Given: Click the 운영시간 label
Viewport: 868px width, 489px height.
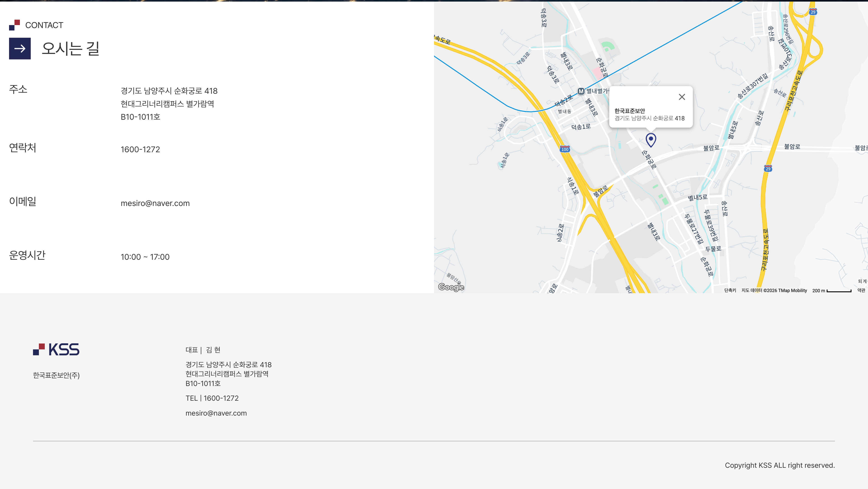Looking at the screenshot, I should tap(27, 255).
